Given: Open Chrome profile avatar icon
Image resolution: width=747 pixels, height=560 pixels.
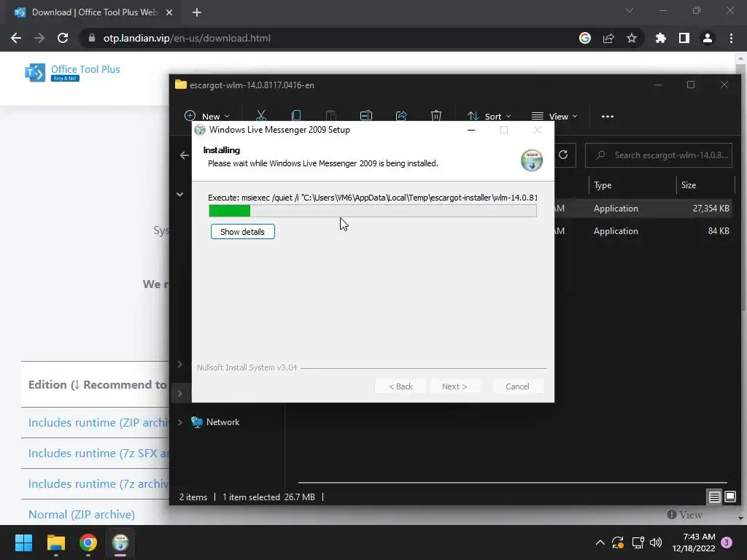Looking at the screenshot, I should tap(708, 38).
